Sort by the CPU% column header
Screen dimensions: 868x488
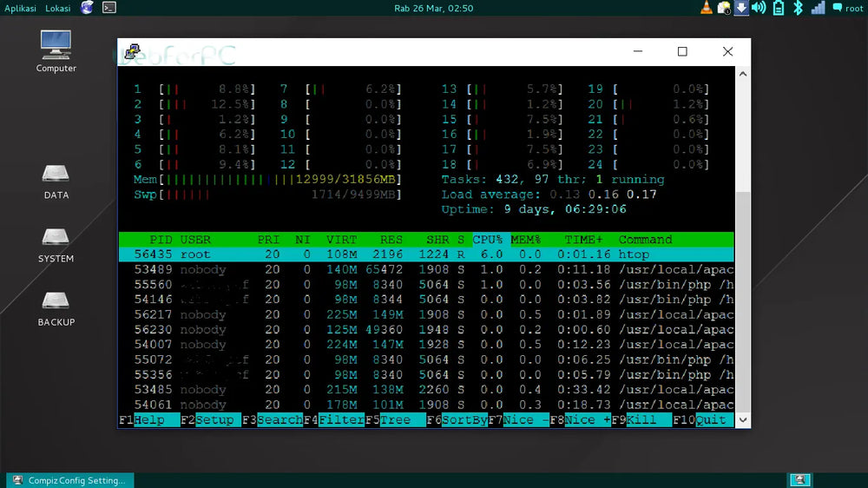tap(488, 240)
